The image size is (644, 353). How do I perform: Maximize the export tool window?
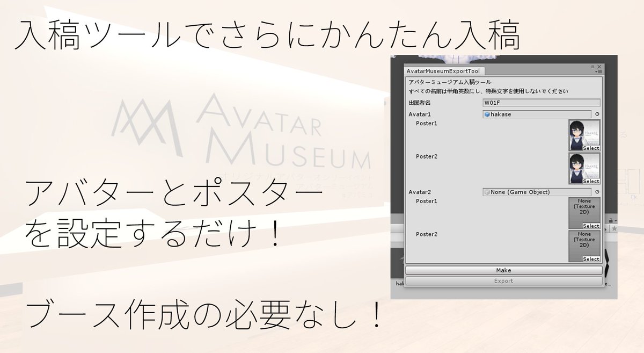(594, 66)
